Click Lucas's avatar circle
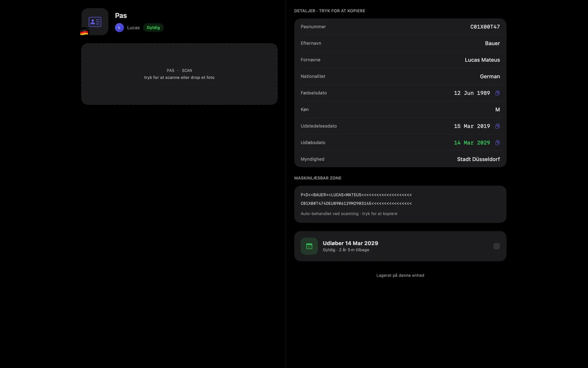 click(x=119, y=27)
